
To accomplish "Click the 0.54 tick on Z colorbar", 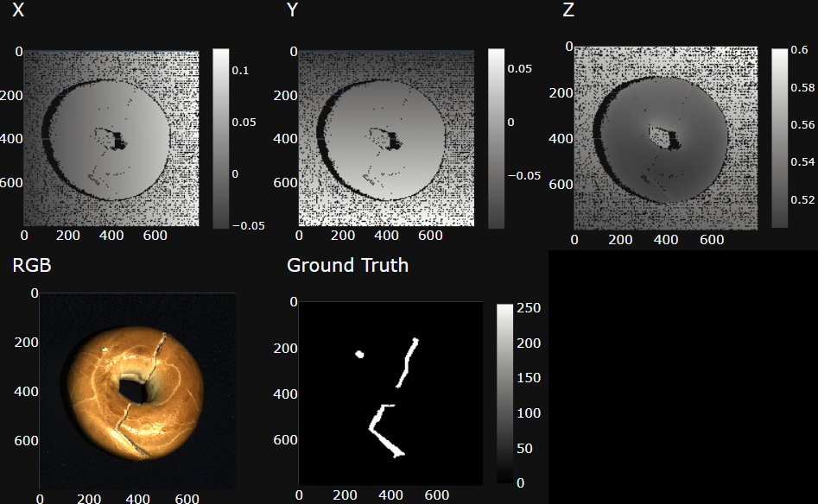I will pos(802,162).
